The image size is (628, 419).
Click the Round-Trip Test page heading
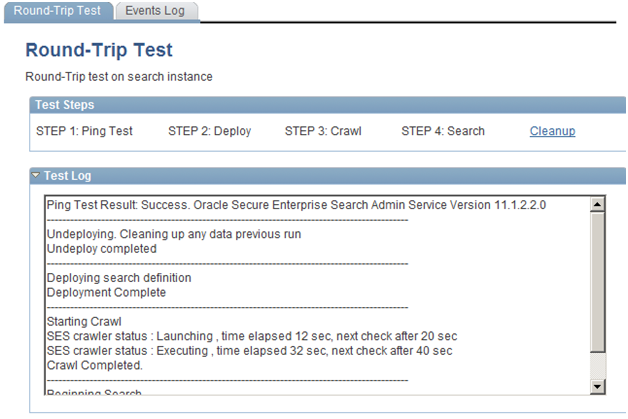[99, 50]
